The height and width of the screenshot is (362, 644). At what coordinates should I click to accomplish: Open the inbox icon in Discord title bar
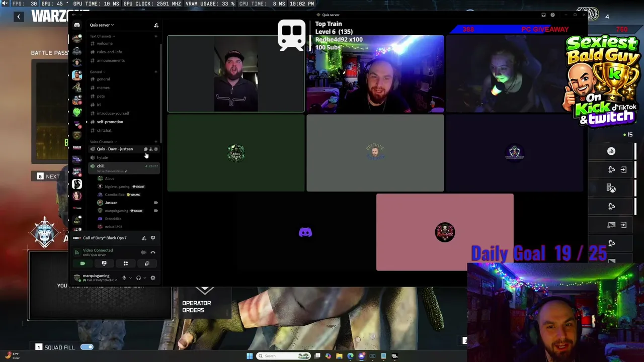[543, 15]
